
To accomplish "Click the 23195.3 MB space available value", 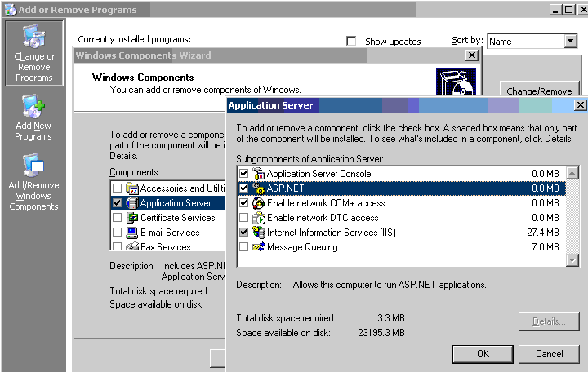I will click(x=381, y=333).
